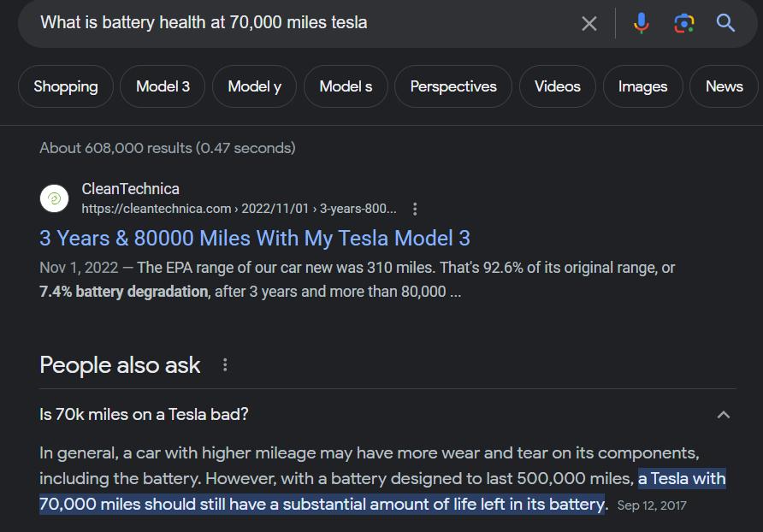Submit search with magnifying glass icon
The image size is (763, 532).
click(725, 23)
